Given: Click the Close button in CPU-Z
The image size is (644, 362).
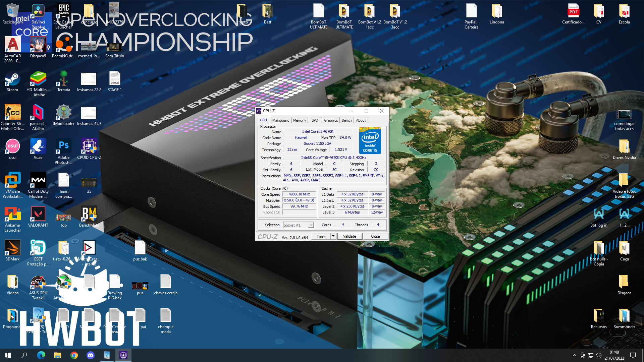Looking at the screenshot, I should [x=375, y=236].
